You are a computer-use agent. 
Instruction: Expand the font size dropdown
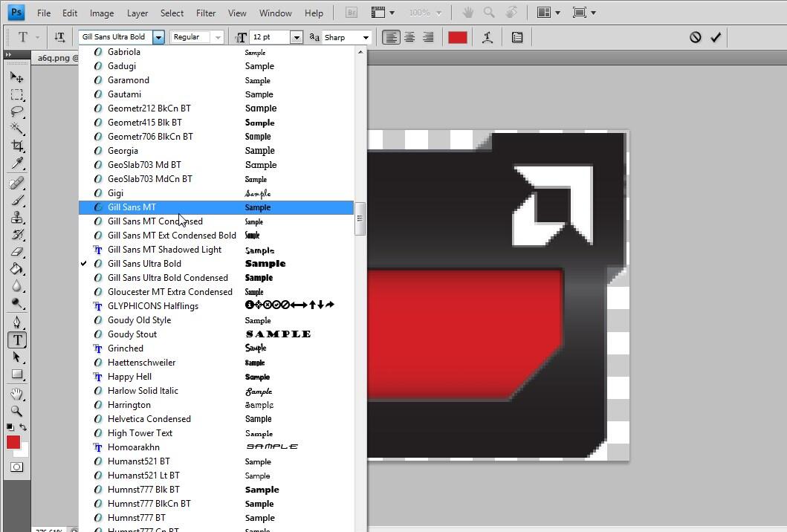point(297,37)
